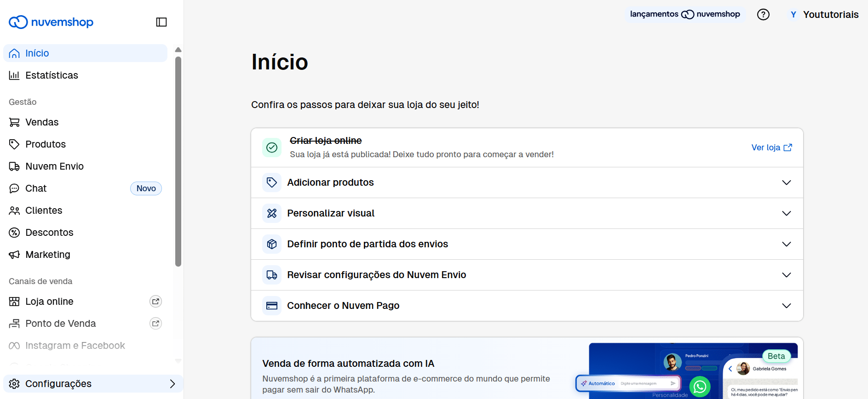This screenshot has height=399, width=868.
Task: Click the Personalizar visual step title
Action: click(x=331, y=213)
